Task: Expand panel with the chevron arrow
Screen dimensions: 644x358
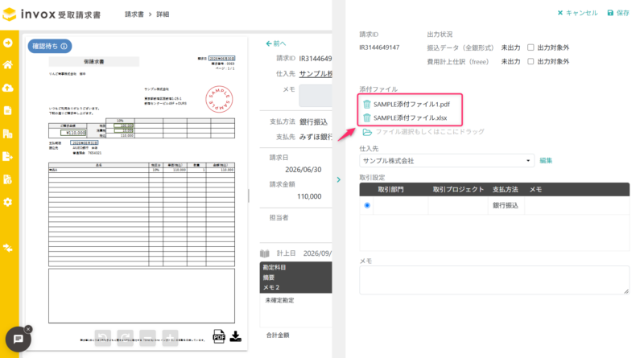Action: 339,179
